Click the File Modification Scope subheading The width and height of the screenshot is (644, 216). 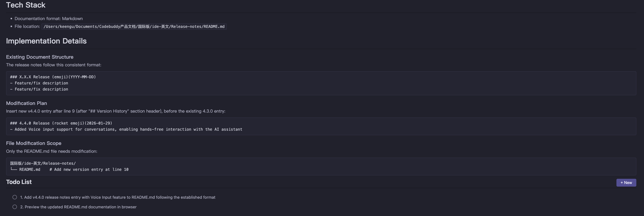[34, 143]
